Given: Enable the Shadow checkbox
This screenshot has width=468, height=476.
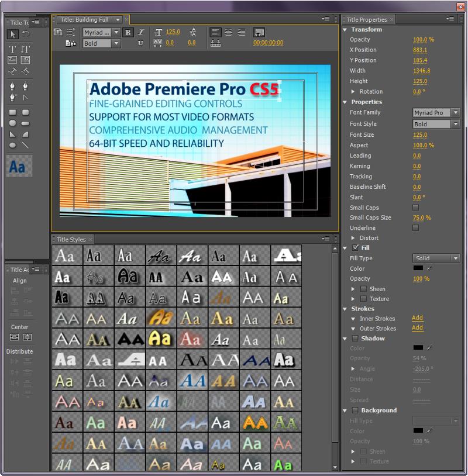Looking at the screenshot, I should pyautogui.click(x=355, y=338).
